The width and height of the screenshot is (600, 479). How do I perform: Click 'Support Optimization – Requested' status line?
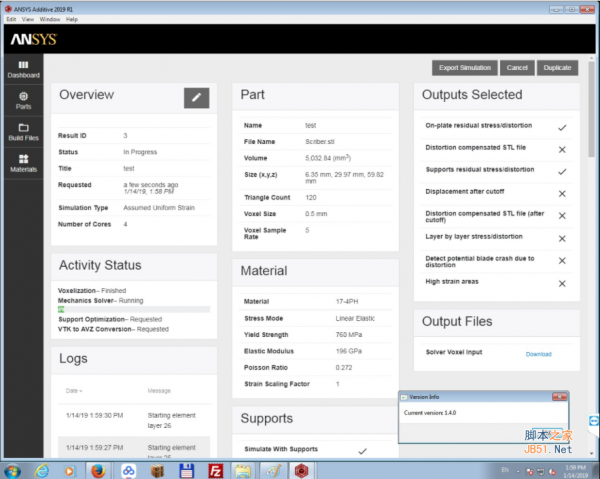pyautogui.click(x=110, y=319)
